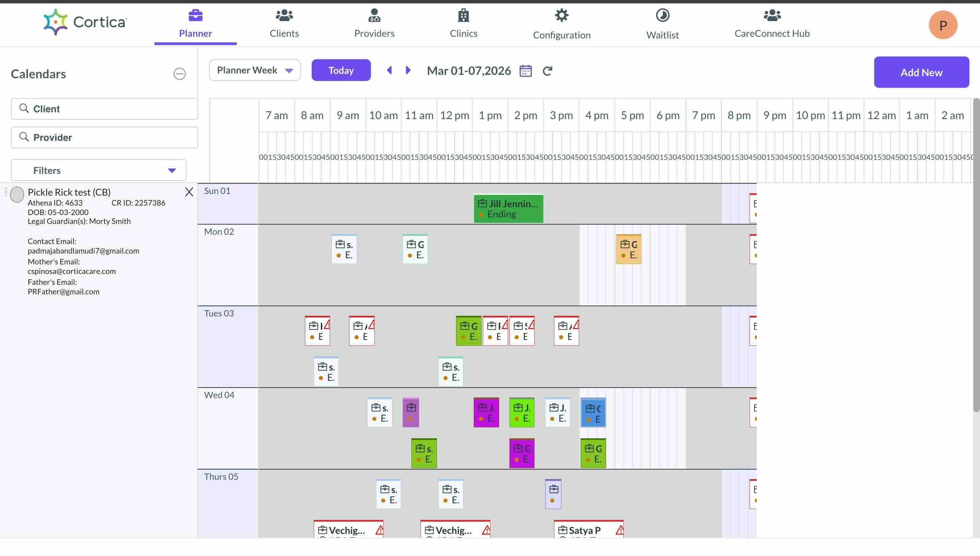Select the Sun 01 day row label
This screenshot has height=556, width=980.
pos(228,204)
